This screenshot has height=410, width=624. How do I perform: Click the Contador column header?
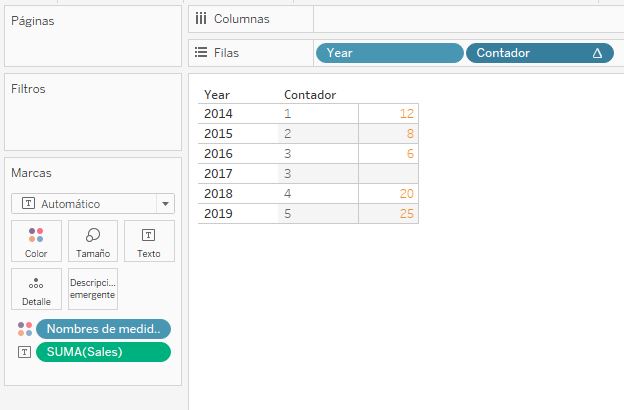coord(310,95)
